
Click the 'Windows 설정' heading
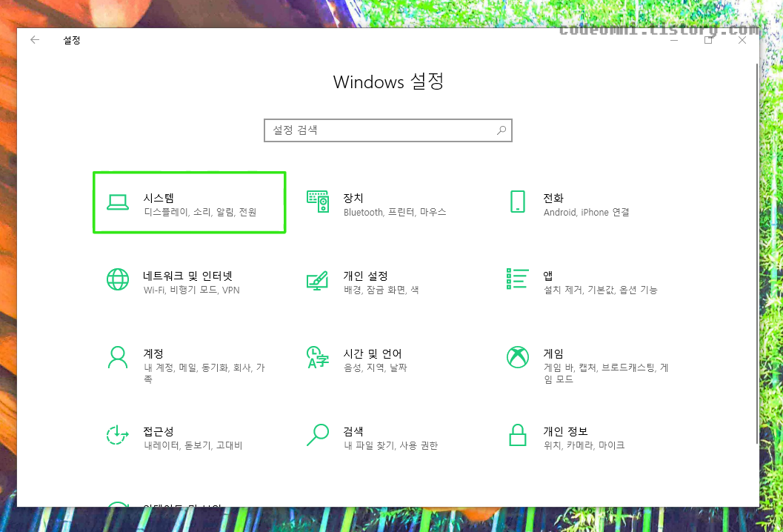[388, 81]
